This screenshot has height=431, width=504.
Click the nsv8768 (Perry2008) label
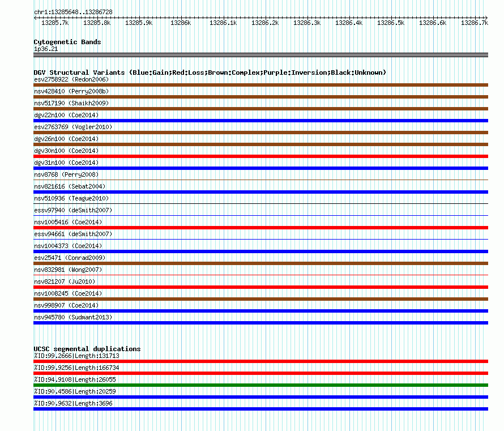pyautogui.click(x=66, y=174)
